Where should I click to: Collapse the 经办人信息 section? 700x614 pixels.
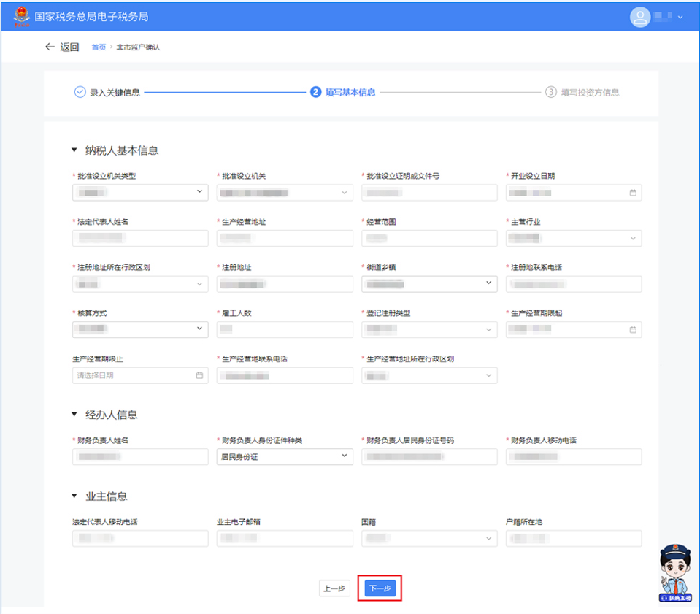click(74, 415)
